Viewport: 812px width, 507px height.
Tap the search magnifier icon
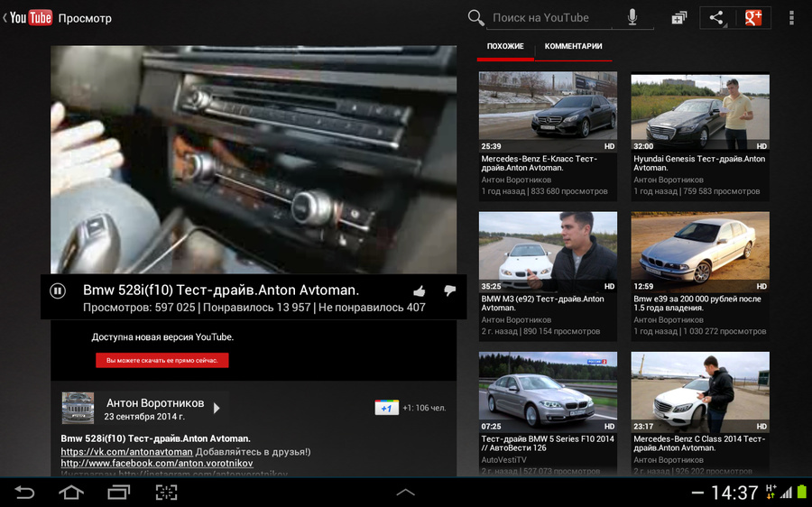pos(475,18)
